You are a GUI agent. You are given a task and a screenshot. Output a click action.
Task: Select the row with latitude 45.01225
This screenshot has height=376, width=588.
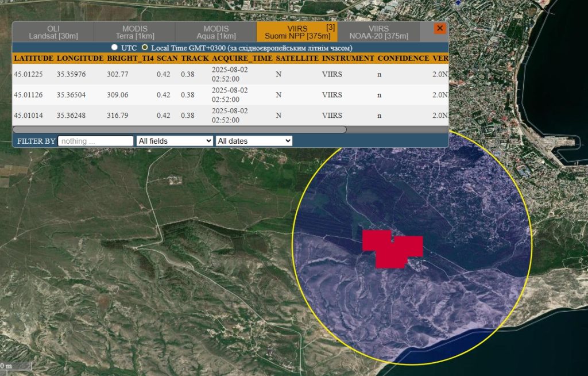29,74
